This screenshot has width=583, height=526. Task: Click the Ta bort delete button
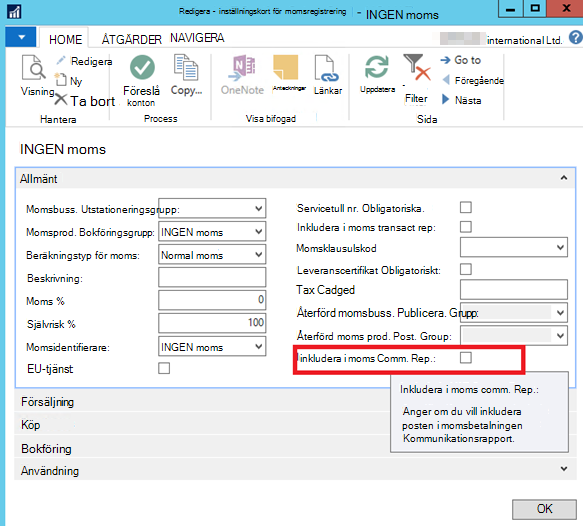(85, 101)
